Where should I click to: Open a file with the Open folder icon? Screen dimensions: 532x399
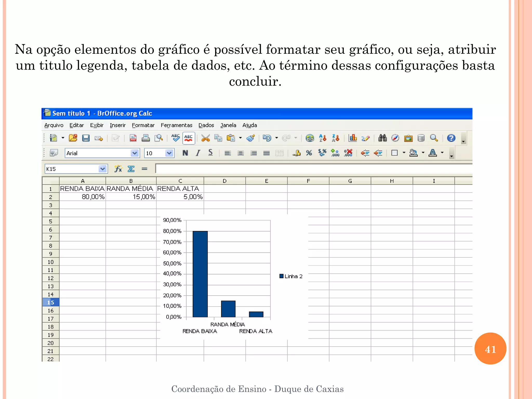coord(73,138)
